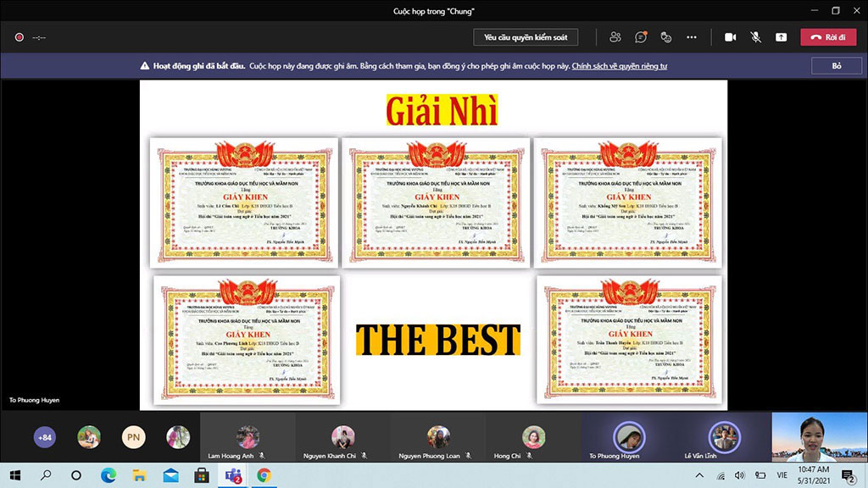Click the Khổng Mỹ Sơn certificate
The height and width of the screenshot is (488, 868).
[628, 202]
